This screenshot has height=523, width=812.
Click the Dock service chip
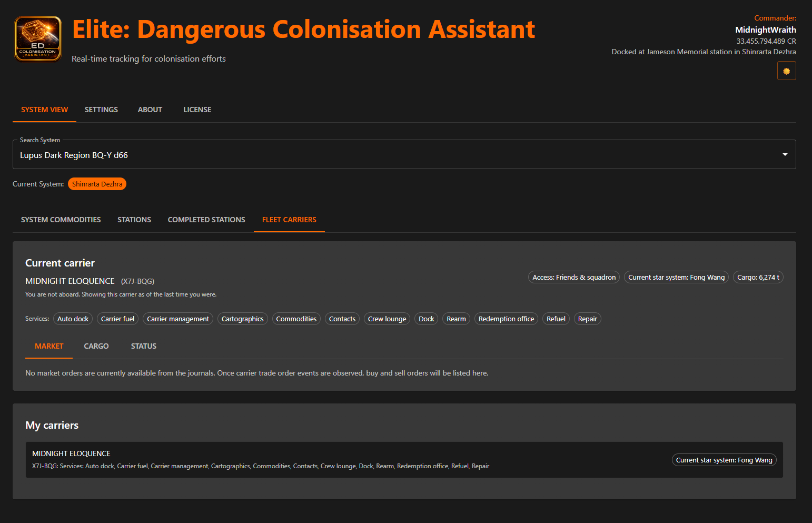(427, 319)
